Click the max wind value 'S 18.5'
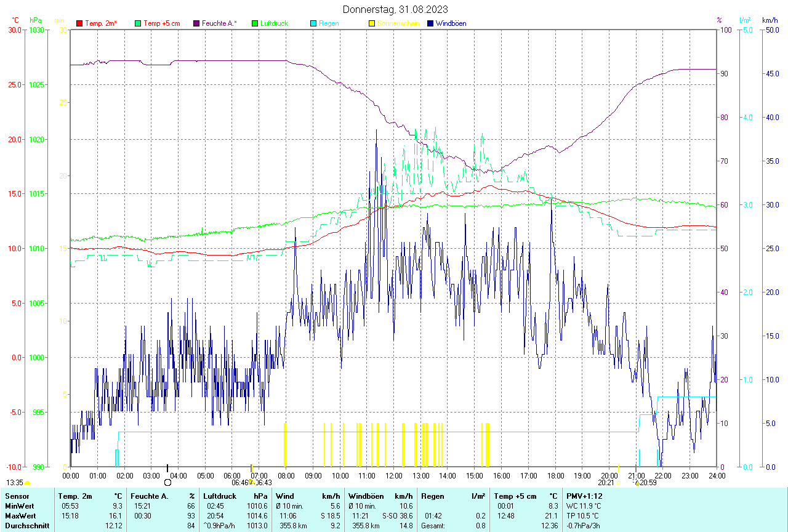 pos(330,516)
